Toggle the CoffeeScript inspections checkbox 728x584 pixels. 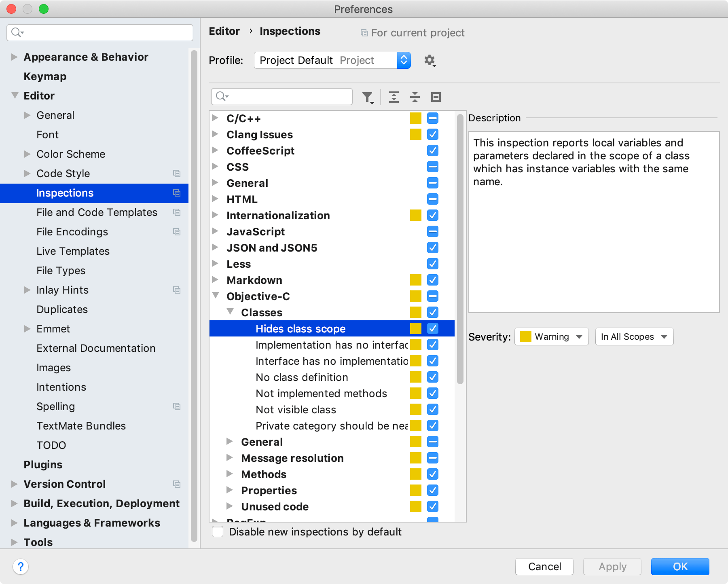coord(433,150)
